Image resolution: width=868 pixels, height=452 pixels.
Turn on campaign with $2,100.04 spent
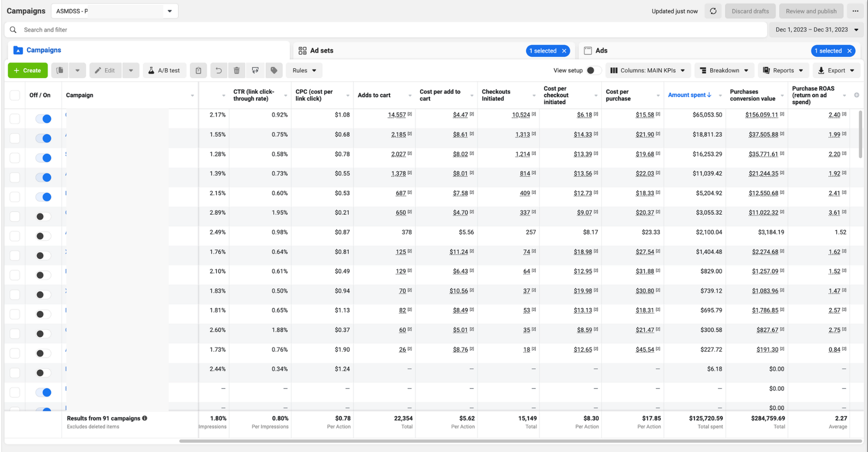(43, 236)
